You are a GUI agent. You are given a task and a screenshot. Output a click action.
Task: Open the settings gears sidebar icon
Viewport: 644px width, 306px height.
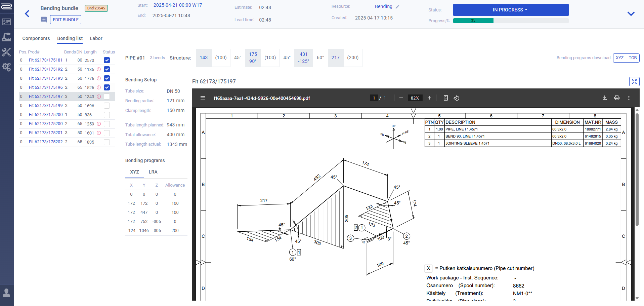(7, 67)
